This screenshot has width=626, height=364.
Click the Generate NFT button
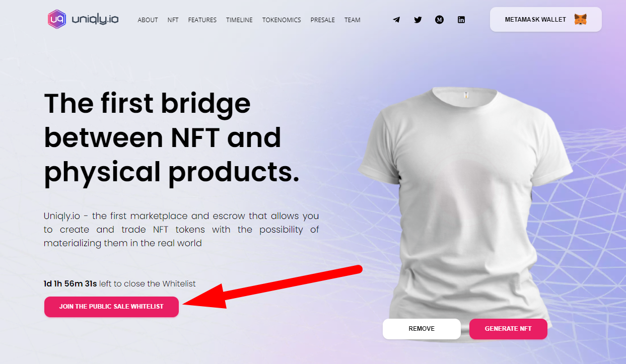click(508, 329)
